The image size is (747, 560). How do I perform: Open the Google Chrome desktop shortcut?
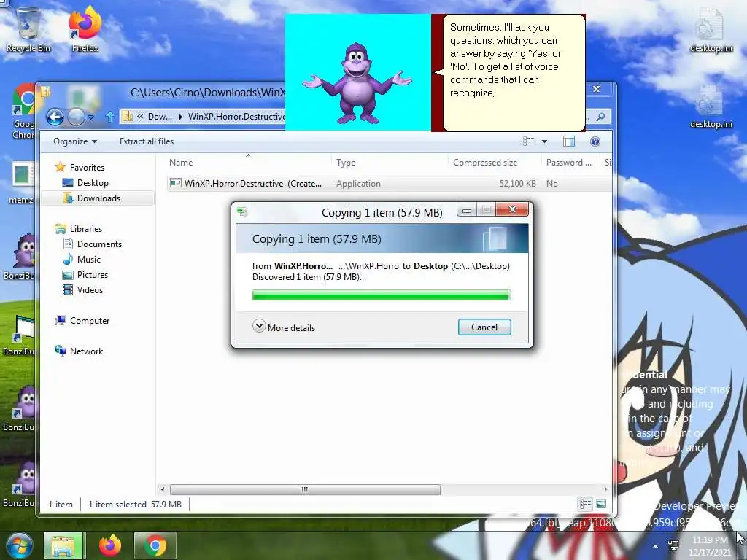click(23, 111)
